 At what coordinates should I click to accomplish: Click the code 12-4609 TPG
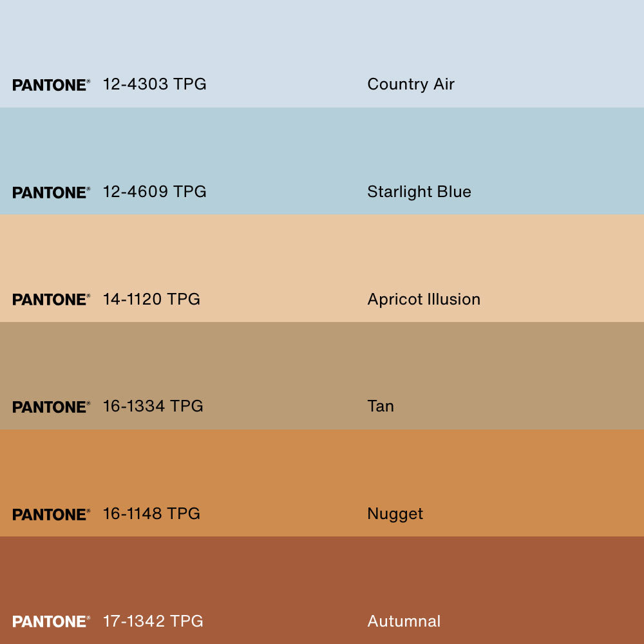click(155, 192)
